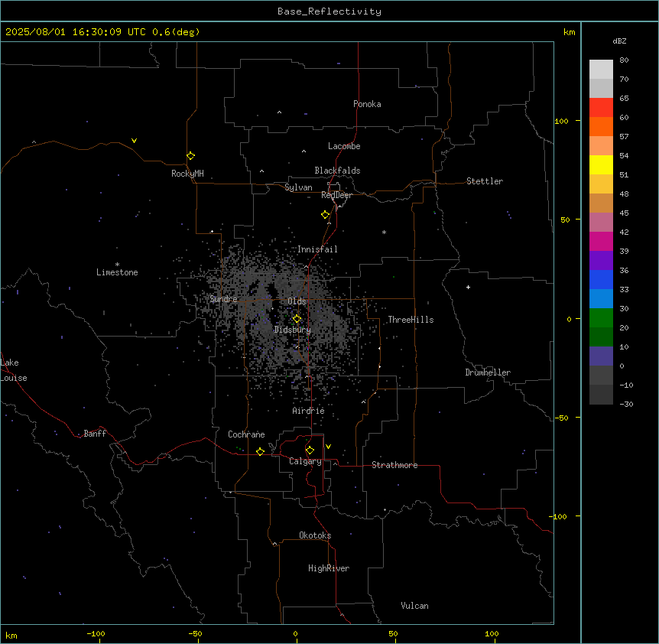Viewport: 659px width, 644px height.
Task: Select the ThreeHills map label
Action: point(411,320)
